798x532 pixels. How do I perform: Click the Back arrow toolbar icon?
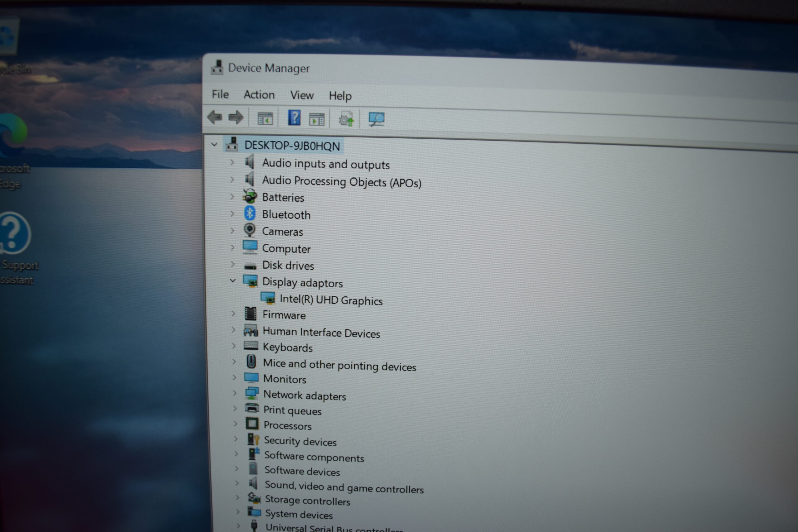(215, 117)
